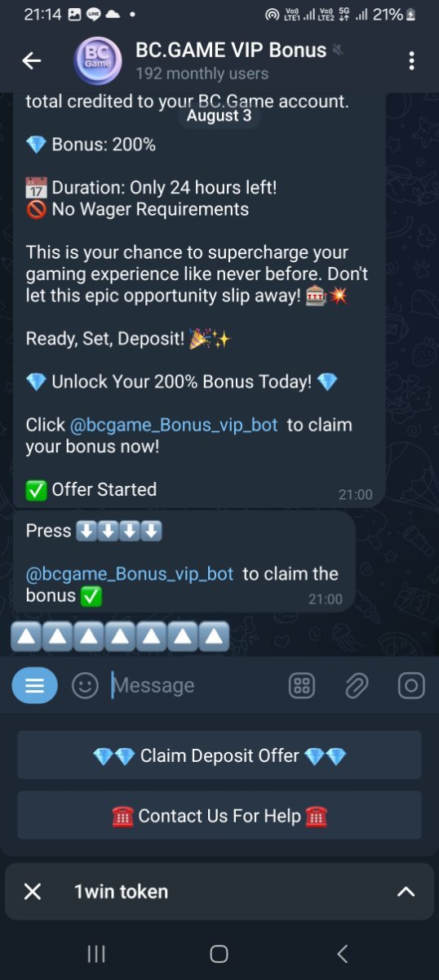This screenshot has width=439, height=980.
Task: Toggle the bot menu hamburger button
Action: pyautogui.click(x=34, y=686)
